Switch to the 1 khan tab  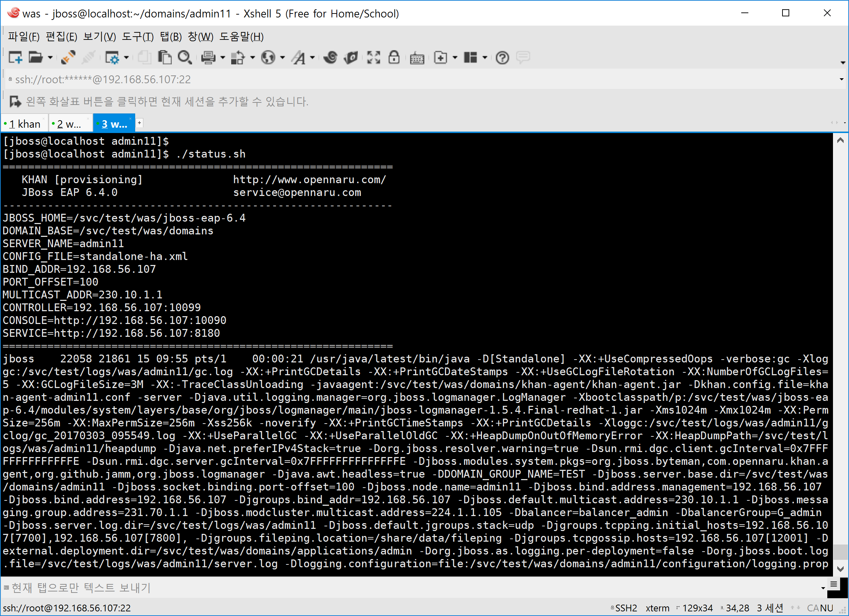[x=25, y=124]
